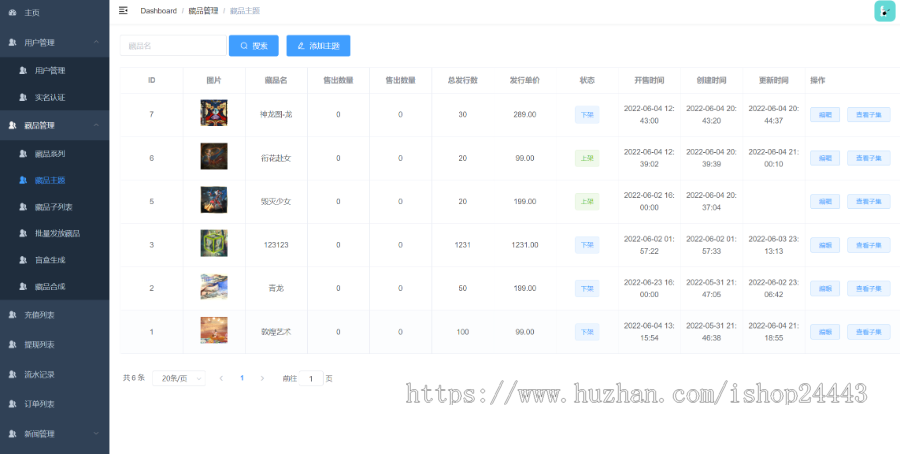Click the 共 6 条 total count text
This screenshot has height=454, width=900.
pyautogui.click(x=134, y=378)
